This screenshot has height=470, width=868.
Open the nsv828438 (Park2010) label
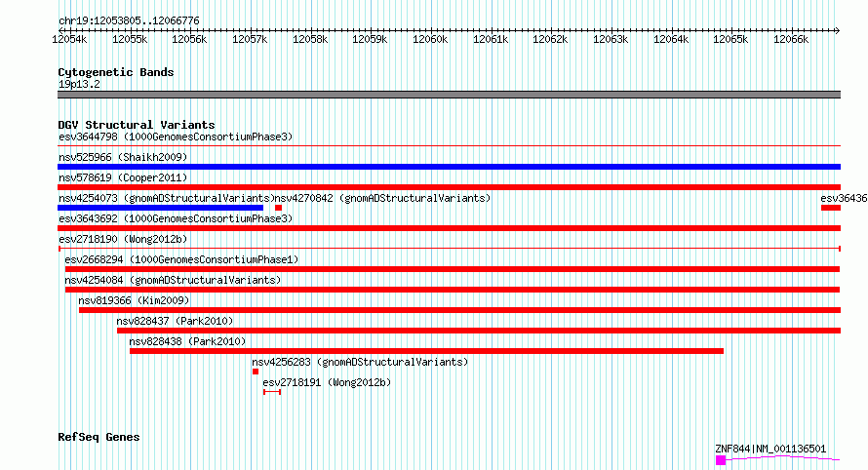pos(187,341)
